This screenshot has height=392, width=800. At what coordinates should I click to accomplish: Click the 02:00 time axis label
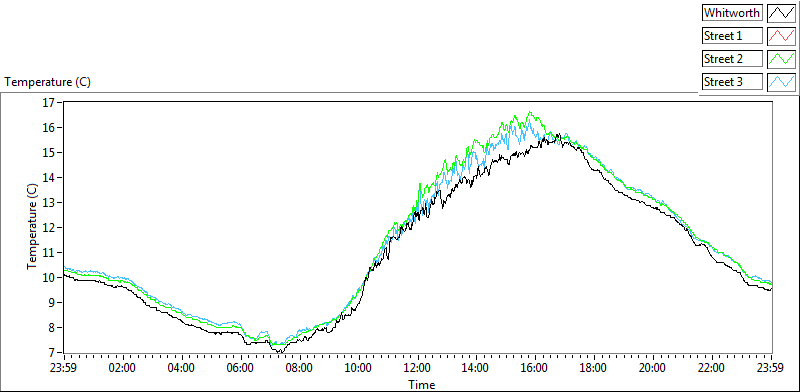(x=123, y=368)
